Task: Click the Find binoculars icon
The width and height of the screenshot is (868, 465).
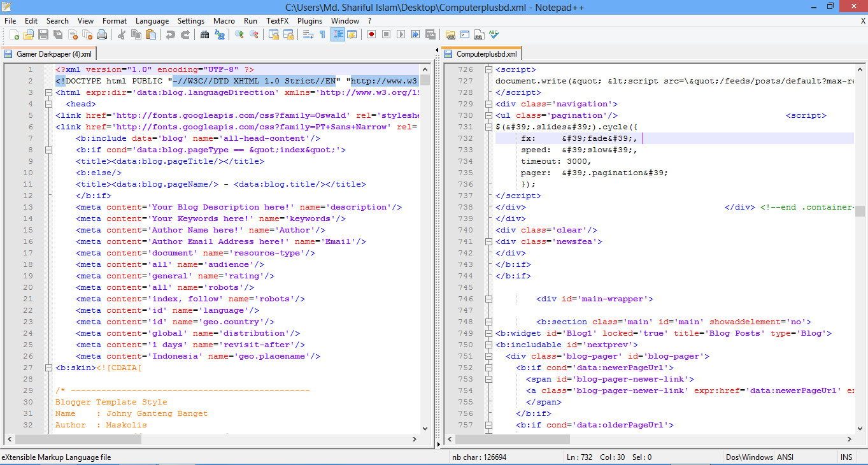Action: pyautogui.click(x=204, y=34)
